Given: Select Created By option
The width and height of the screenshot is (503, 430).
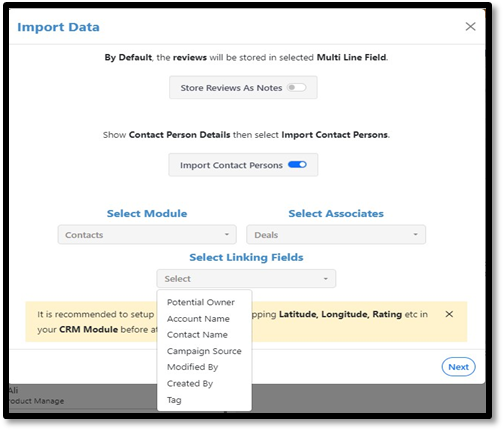Looking at the screenshot, I should click(x=190, y=383).
